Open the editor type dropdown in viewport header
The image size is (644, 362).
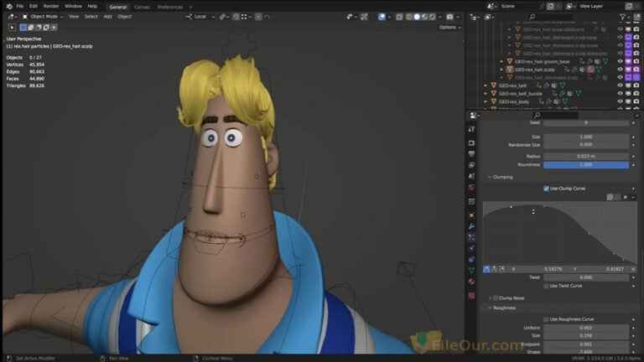pyautogui.click(x=12, y=17)
